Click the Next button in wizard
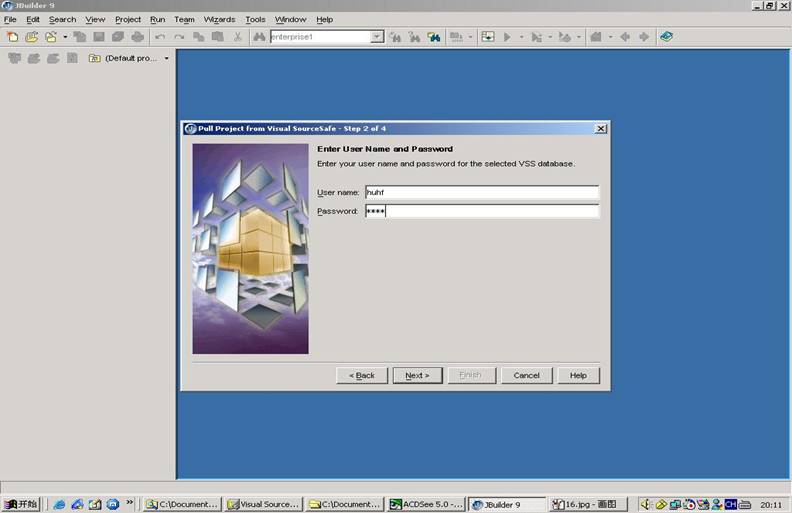Image resolution: width=792 pixels, height=513 pixels. click(417, 375)
